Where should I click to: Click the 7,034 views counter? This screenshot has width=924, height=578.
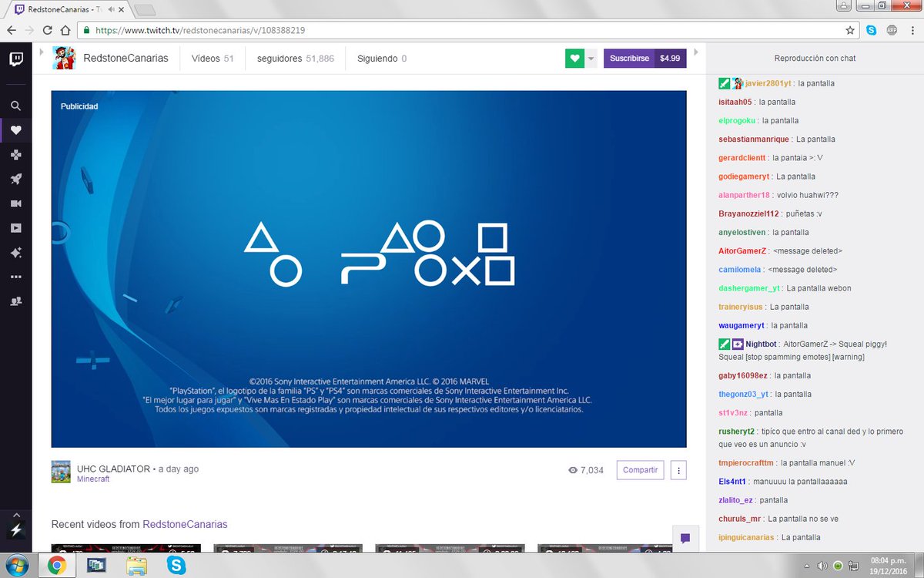coord(585,470)
